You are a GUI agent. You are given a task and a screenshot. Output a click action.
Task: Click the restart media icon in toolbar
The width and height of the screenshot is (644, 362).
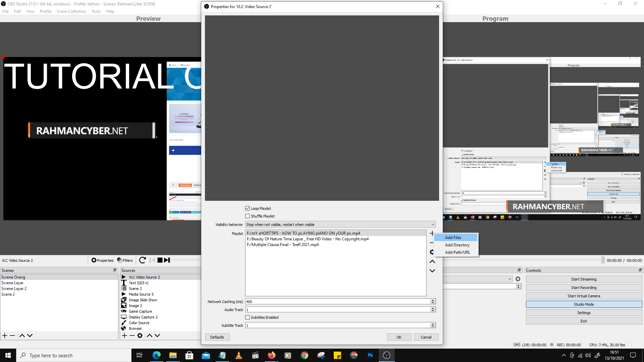tap(143, 260)
